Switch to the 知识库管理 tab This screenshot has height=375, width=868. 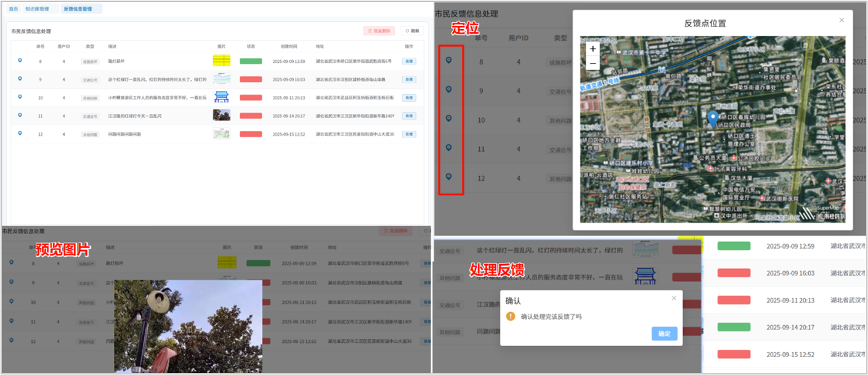coord(37,9)
